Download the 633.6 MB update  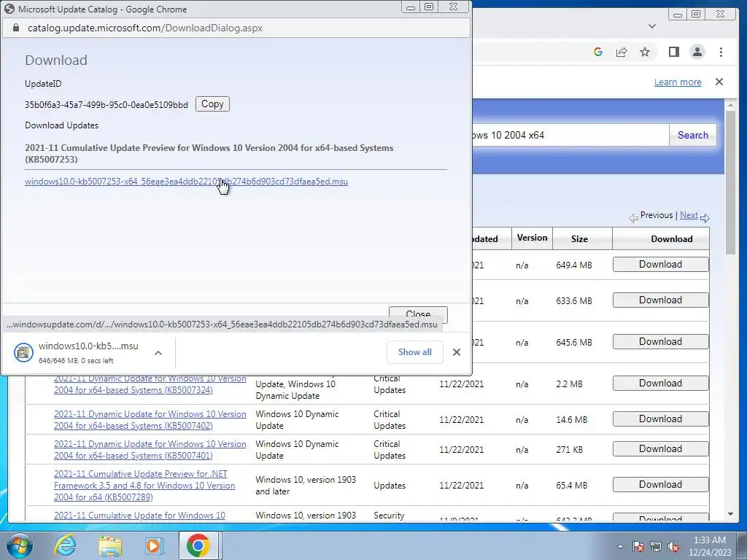tap(660, 300)
